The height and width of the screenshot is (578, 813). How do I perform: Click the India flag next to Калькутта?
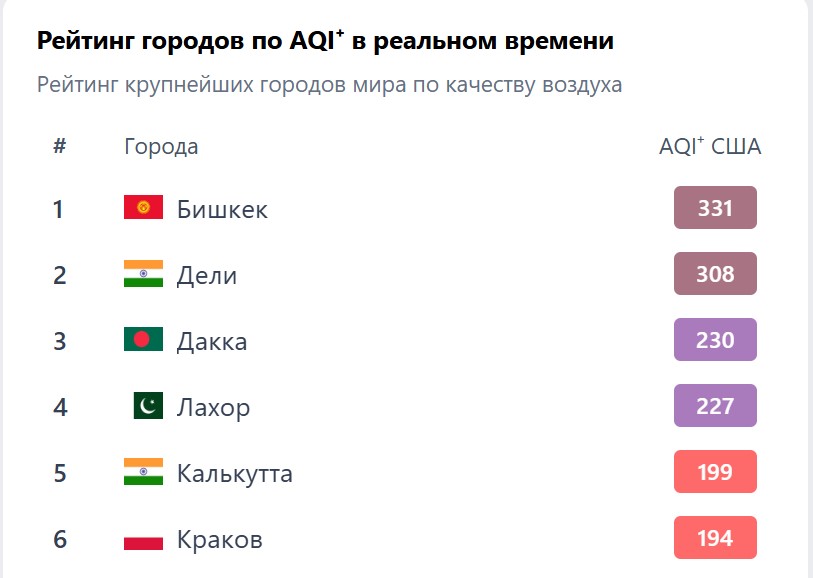(141, 473)
